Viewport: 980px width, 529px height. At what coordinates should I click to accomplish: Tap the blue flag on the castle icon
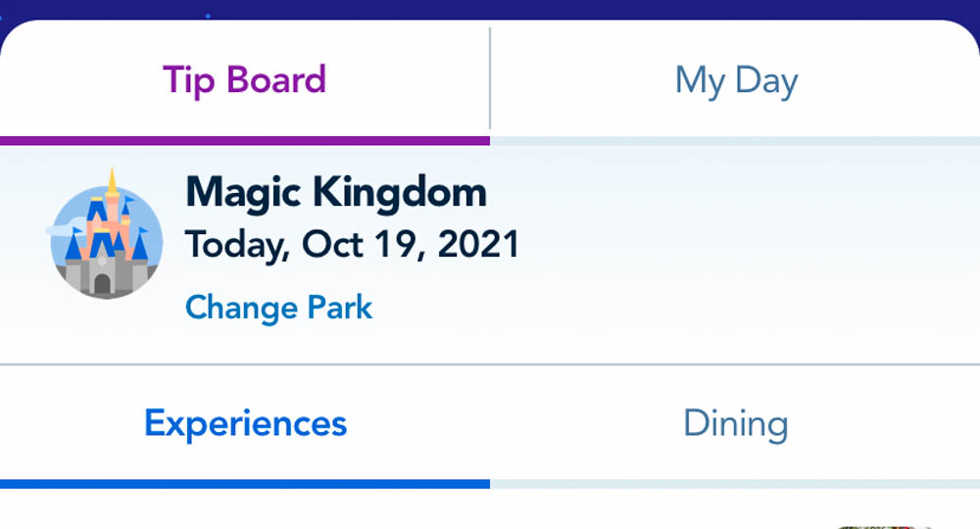129,199
